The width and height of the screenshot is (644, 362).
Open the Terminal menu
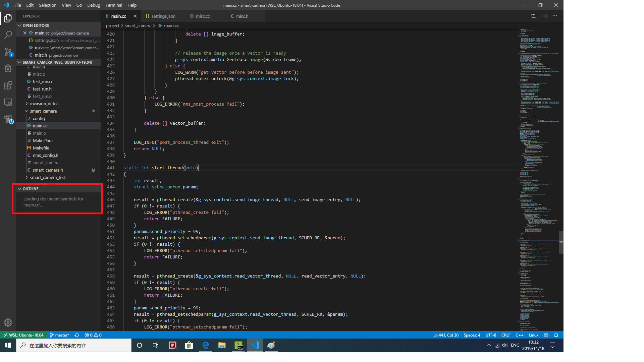click(114, 5)
